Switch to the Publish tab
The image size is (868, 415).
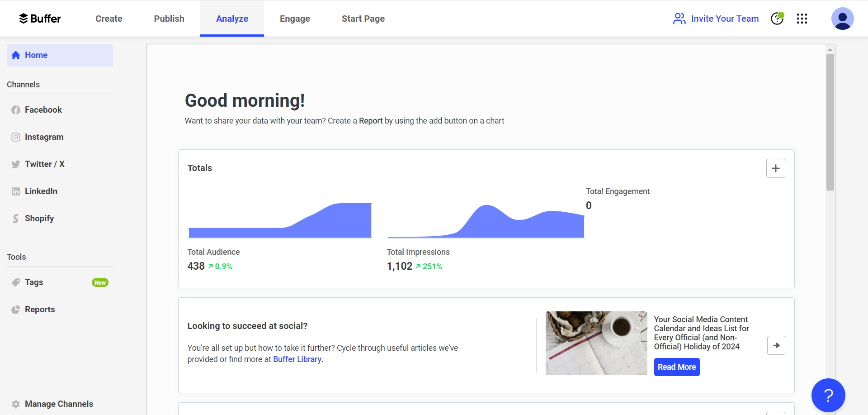pyautogui.click(x=169, y=19)
